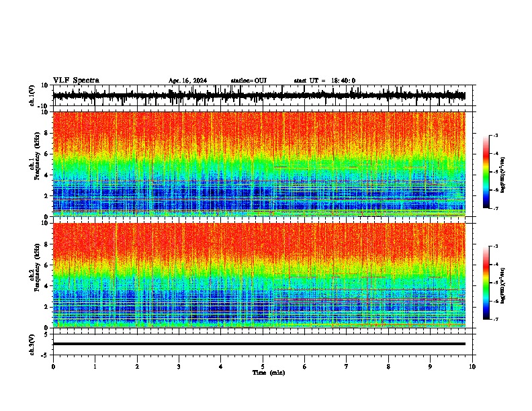This screenshot has width=532, height=411.
Task: Select the "start UT = 18:40: 0" text
Action: pos(324,81)
